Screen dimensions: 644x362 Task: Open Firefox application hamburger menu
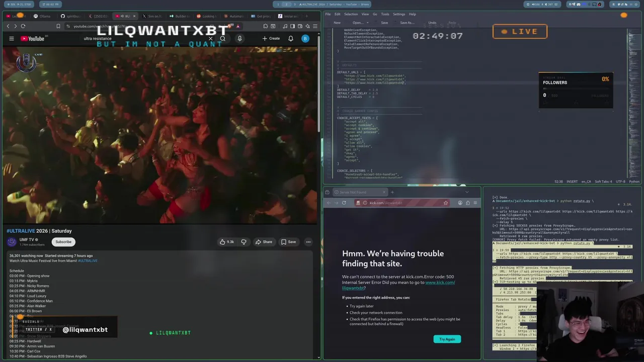pos(475,203)
